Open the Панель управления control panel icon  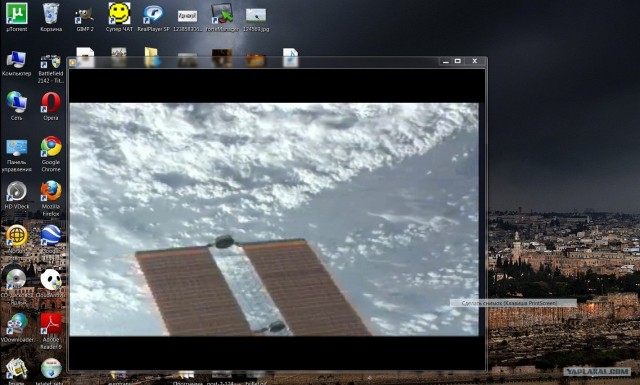[17, 156]
